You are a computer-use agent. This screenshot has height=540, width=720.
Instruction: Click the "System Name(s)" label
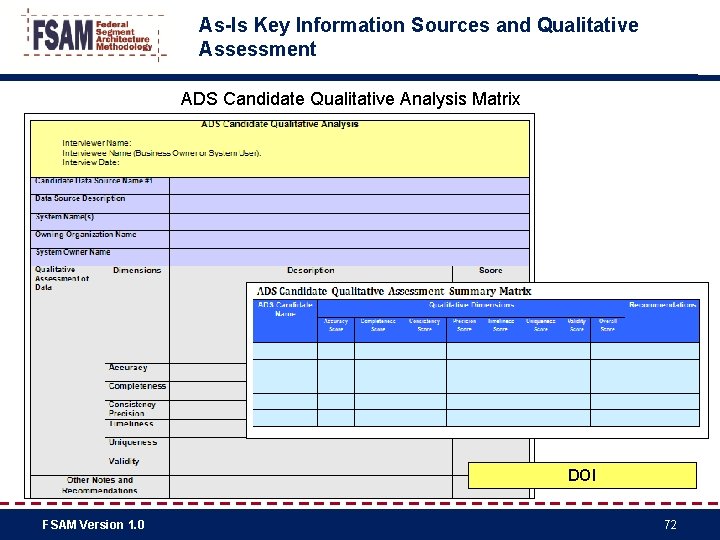64,217
